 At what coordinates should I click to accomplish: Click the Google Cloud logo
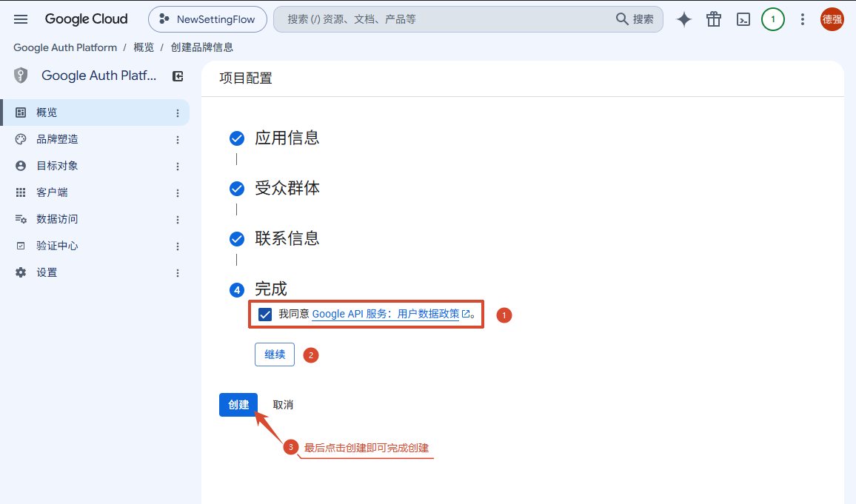pos(86,19)
